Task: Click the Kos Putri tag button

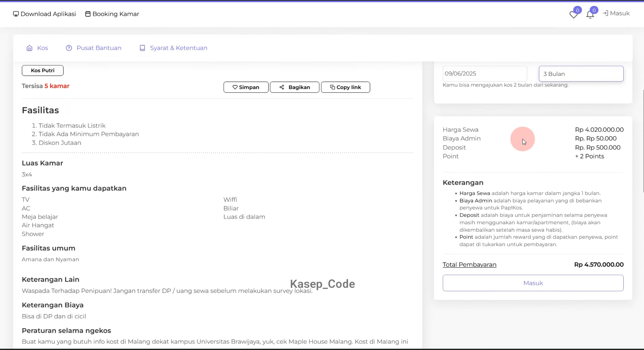Action: tap(43, 70)
